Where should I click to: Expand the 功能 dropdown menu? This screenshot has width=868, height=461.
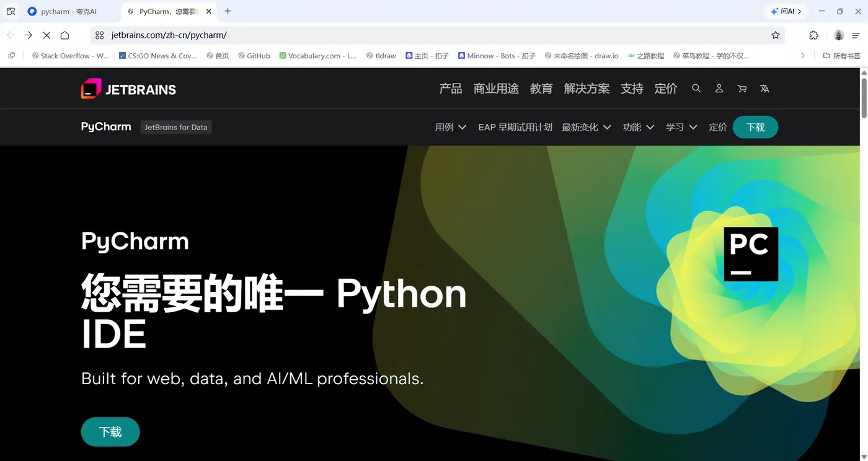coord(639,127)
